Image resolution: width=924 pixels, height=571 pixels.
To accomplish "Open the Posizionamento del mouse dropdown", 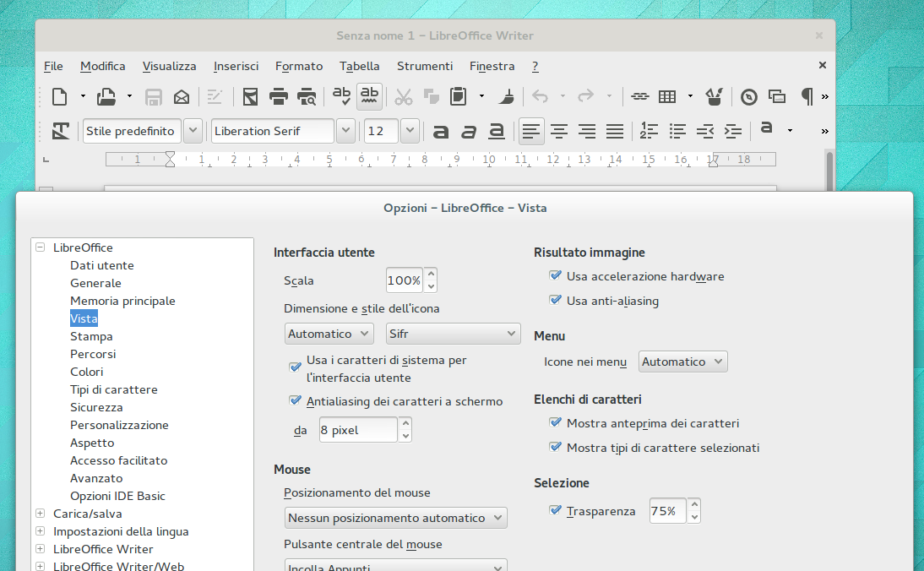I will [x=395, y=518].
